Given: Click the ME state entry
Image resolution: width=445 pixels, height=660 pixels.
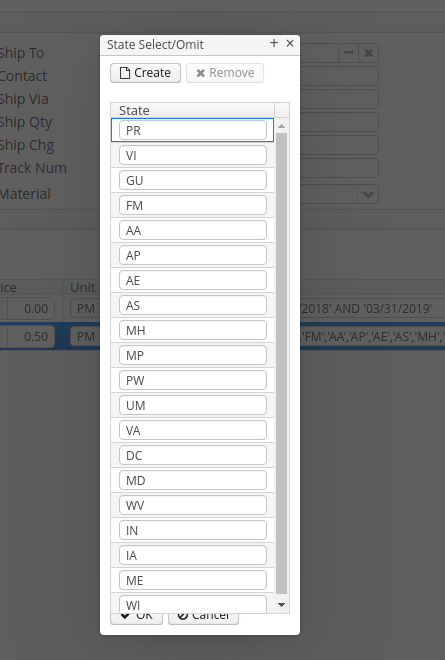Looking at the screenshot, I should 193,580.
